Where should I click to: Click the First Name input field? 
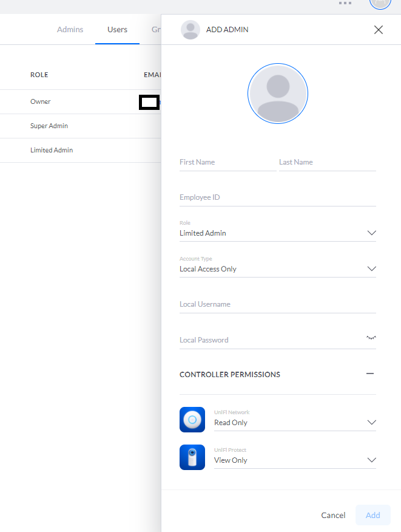pos(227,162)
